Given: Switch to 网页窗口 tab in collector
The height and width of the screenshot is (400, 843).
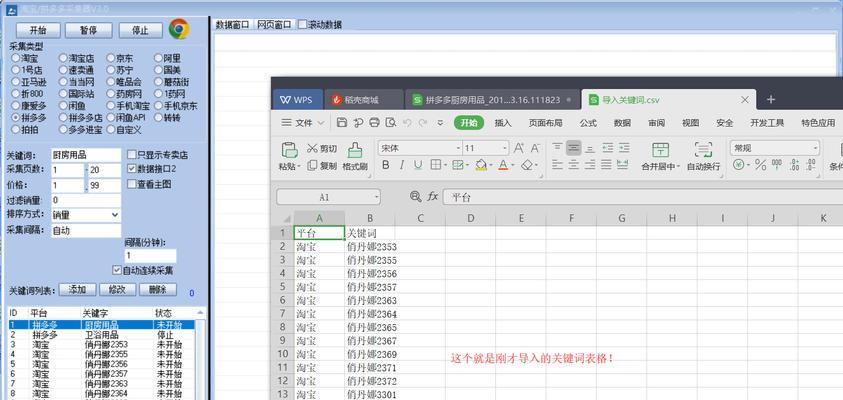Looking at the screenshot, I should click(274, 24).
